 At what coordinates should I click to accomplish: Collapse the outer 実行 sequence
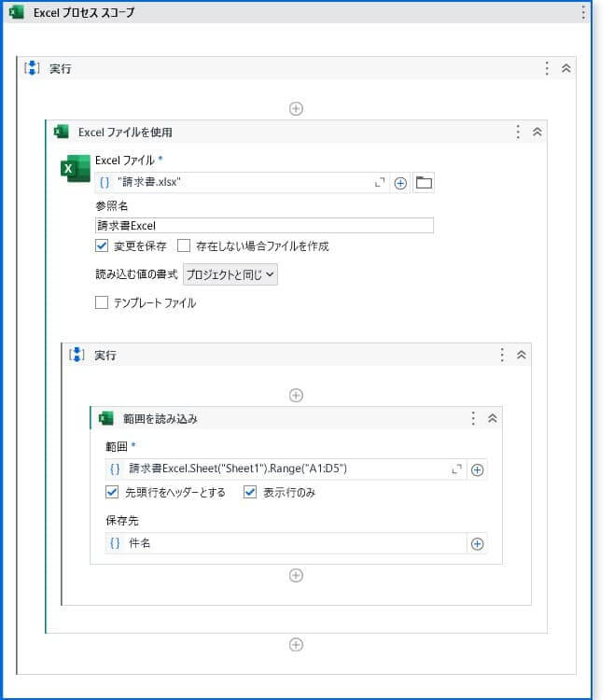coord(565,68)
